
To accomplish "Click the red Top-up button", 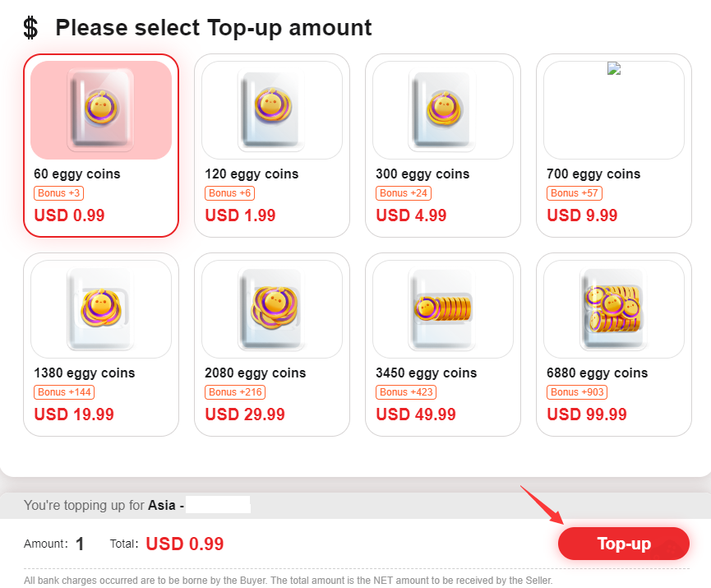I will (624, 544).
